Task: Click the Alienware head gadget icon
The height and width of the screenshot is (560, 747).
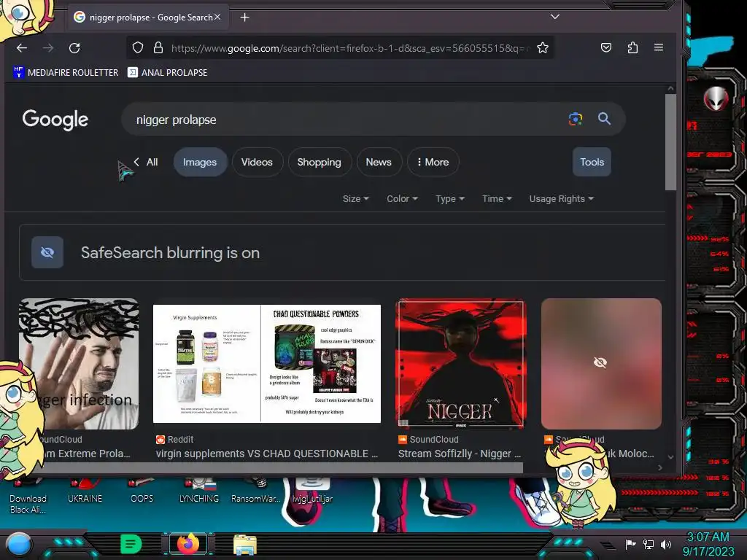Action: pos(716,99)
